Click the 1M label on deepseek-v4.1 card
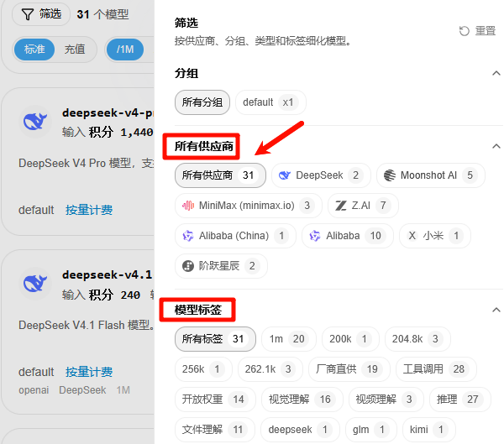 (x=123, y=390)
